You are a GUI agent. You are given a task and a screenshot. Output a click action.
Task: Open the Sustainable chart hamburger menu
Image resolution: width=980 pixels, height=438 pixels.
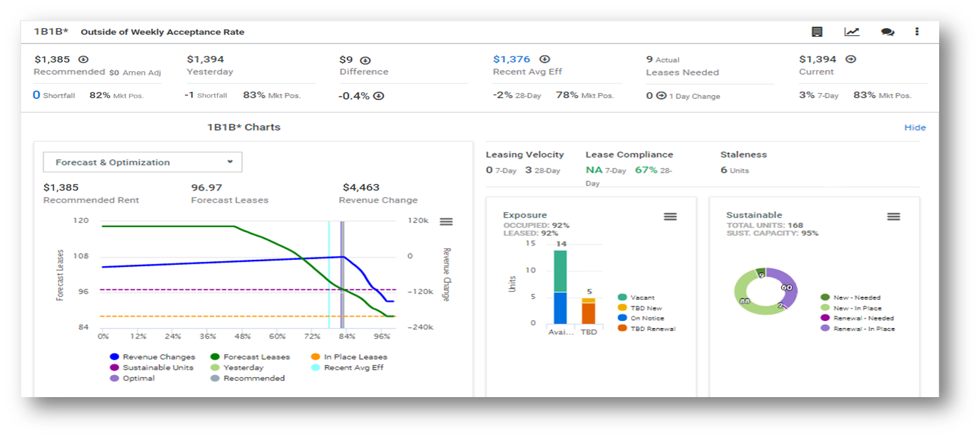tap(893, 216)
